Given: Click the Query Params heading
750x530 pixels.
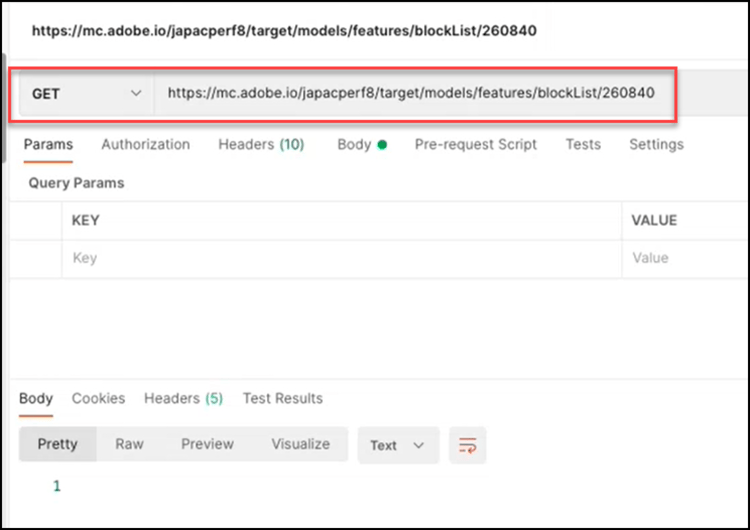Looking at the screenshot, I should click(x=77, y=183).
